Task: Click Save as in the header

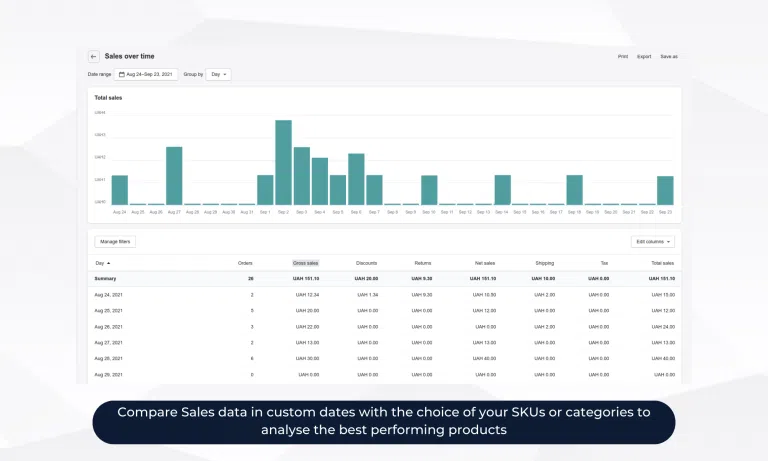Action: [668, 57]
